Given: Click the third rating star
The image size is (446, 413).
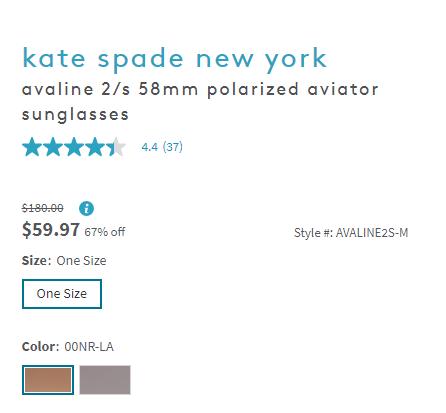Looking at the screenshot, I should 74,147.
